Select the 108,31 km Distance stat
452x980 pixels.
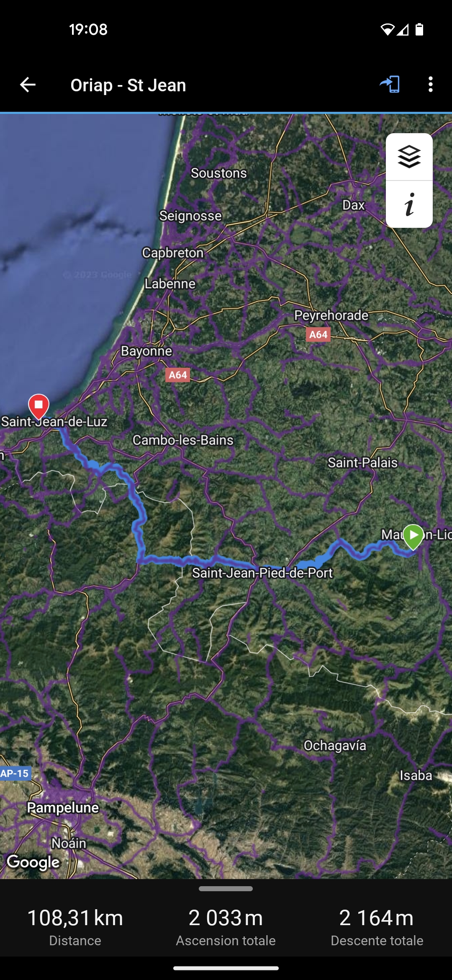click(75, 926)
